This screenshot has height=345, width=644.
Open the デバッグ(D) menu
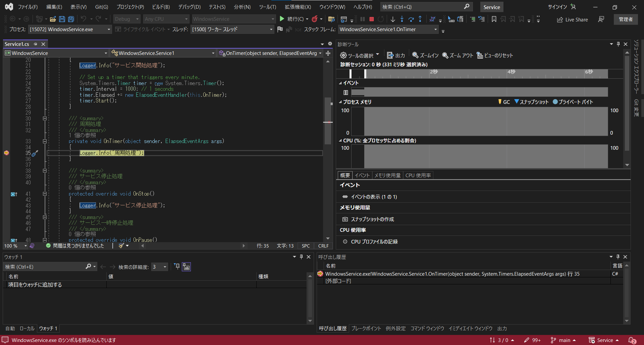[x=189, y=7]
